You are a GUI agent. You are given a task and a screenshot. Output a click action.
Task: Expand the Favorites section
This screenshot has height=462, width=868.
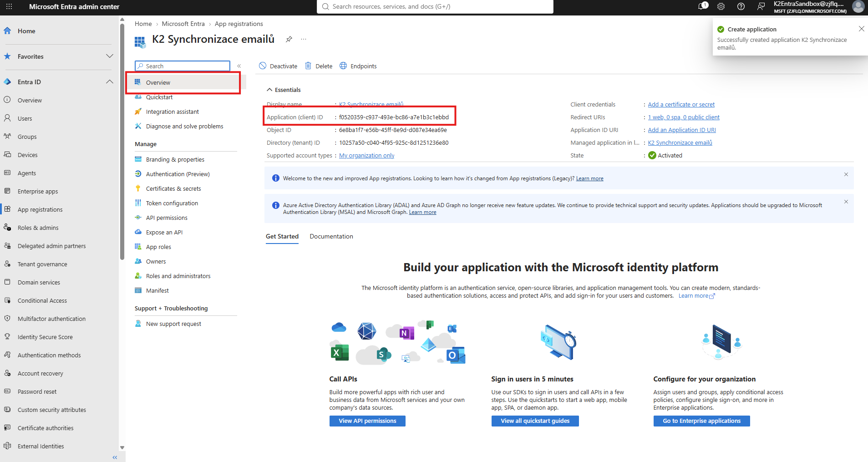(x=109, y=56)
